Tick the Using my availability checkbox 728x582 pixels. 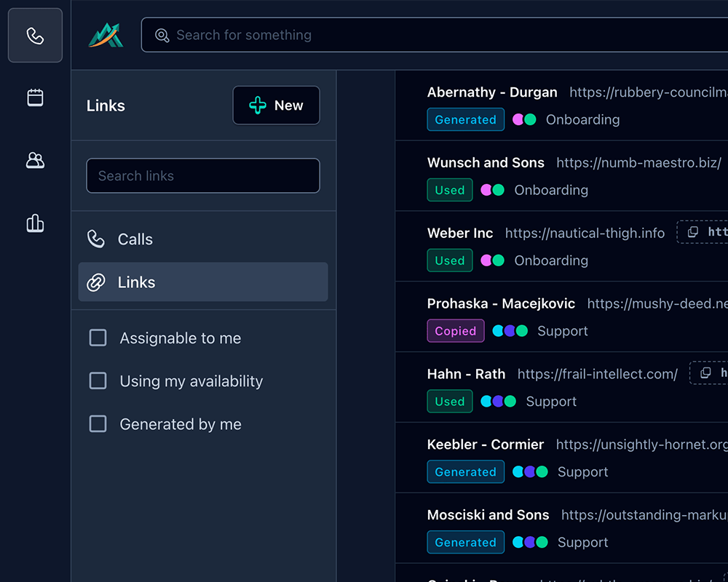click(x=98, y=381)
